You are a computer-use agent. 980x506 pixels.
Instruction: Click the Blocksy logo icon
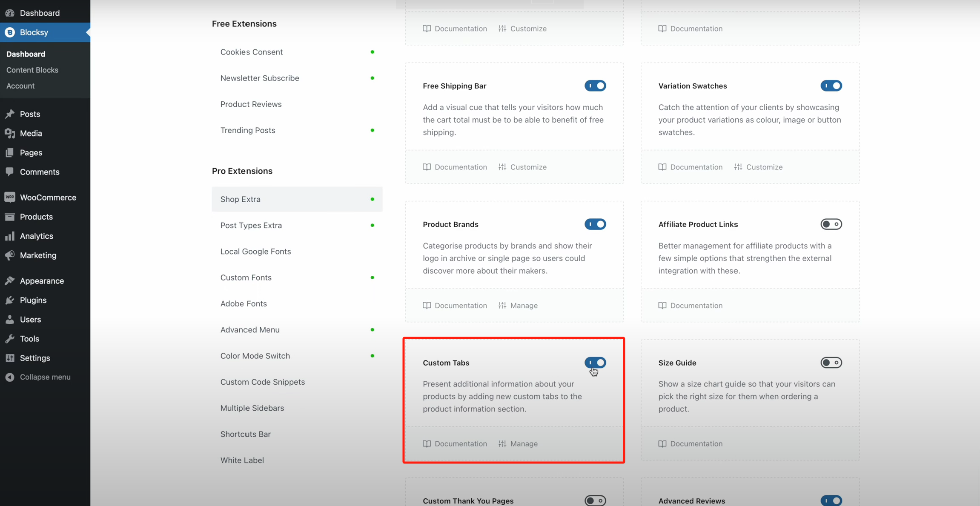[10, 32]
